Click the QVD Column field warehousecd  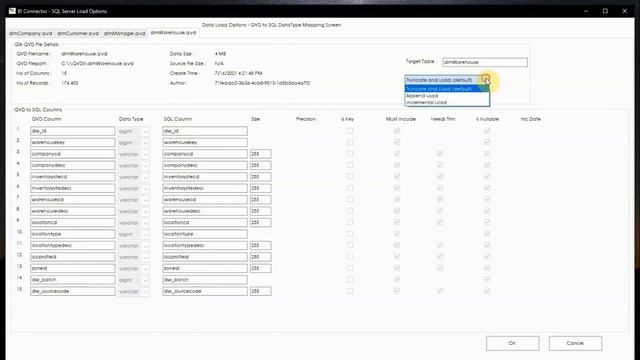click(73, 200)
